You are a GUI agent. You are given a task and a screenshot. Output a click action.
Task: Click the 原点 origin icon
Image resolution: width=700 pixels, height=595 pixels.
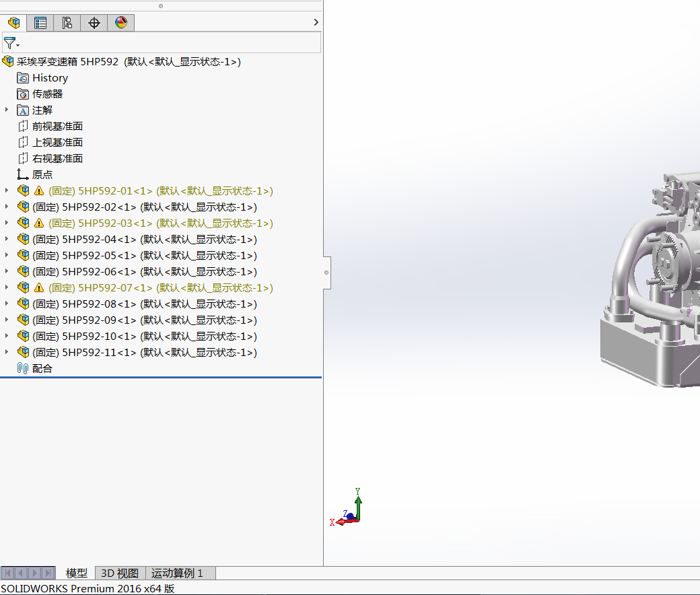[x=23, y=174]
